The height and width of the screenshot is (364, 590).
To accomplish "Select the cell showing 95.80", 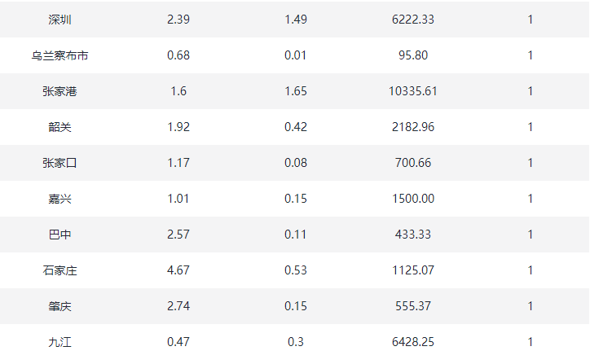I will 413,55.
